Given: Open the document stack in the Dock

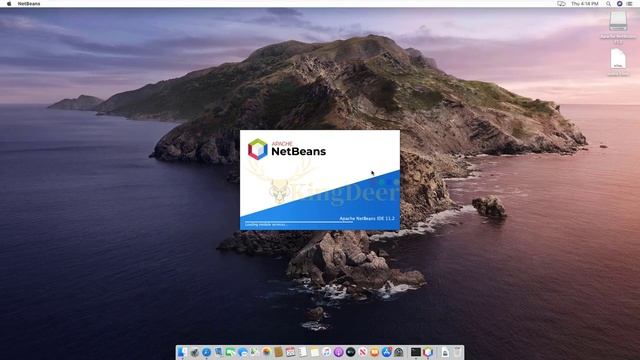Looking at the screenshot, I should pyautogui.click(x=445, y=352).
